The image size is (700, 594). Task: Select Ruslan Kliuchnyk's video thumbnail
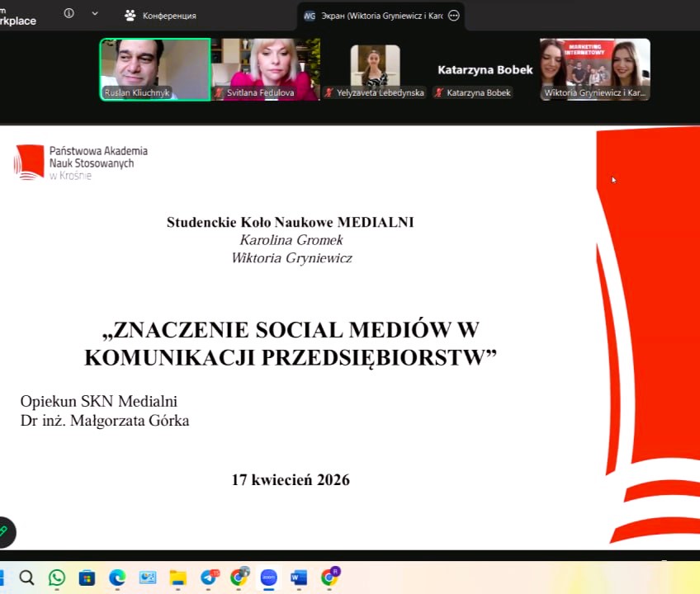(x=155, y=69)
